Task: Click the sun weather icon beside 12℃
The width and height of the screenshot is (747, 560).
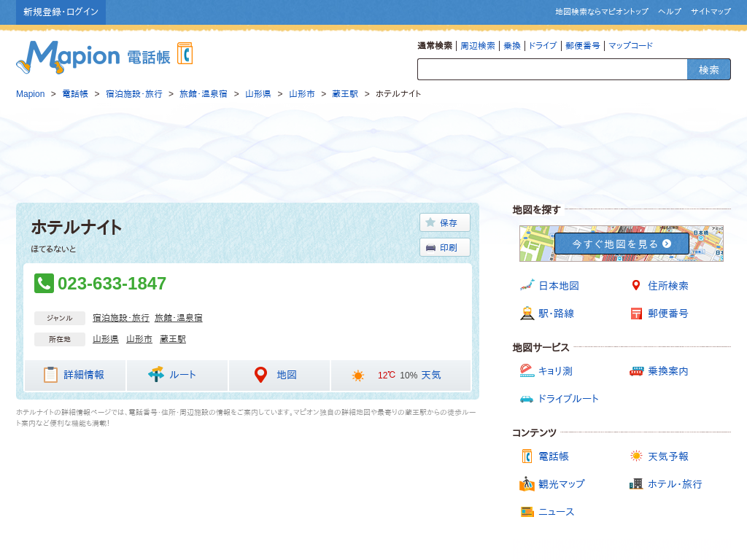Action: click(x=357, y=376)
